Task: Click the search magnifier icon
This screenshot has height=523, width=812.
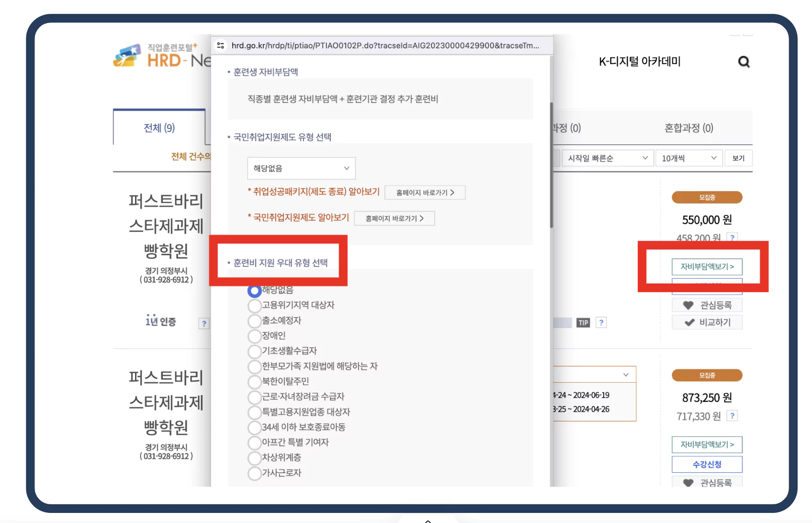Action: click(744, 62)
